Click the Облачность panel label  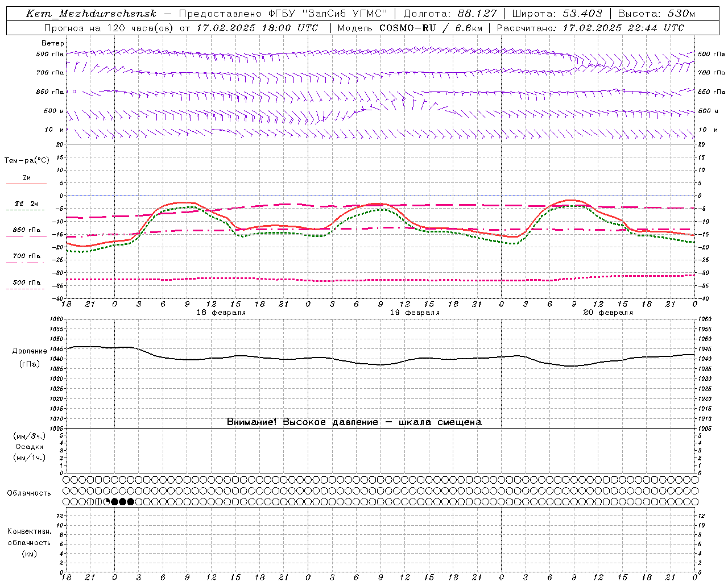[29, 493]
